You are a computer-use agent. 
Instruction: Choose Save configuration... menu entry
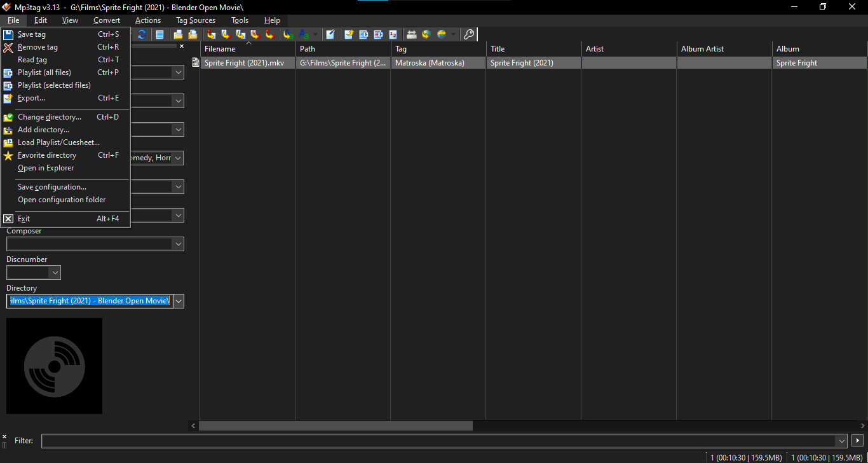pos(65,187)
